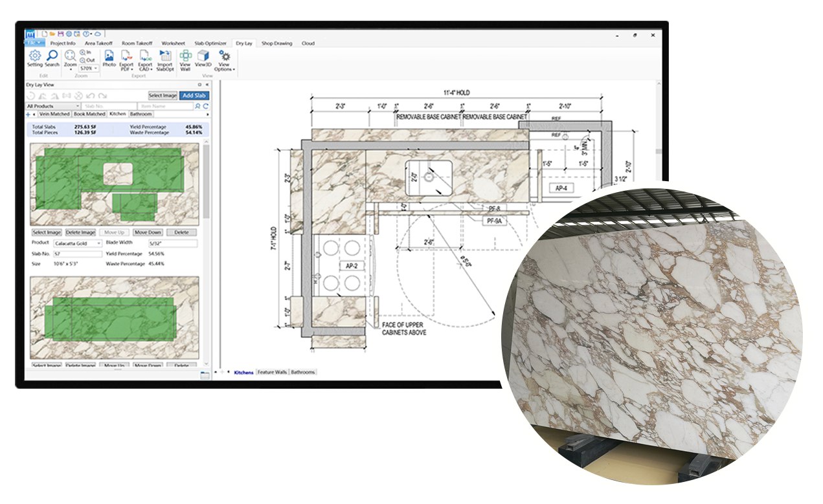The image size is (823, 504).
Task: Open the zoom percentage 570% dropdown
Action: point(89,68)
